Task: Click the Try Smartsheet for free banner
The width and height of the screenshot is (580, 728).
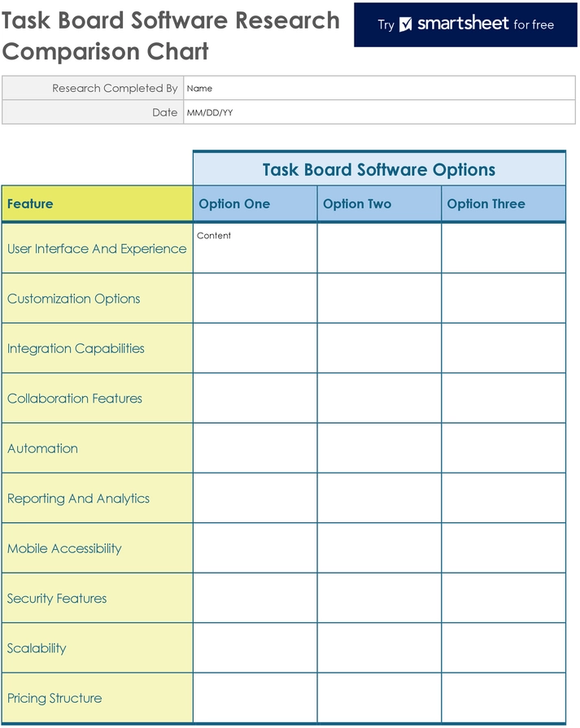Action: point(465,24)
